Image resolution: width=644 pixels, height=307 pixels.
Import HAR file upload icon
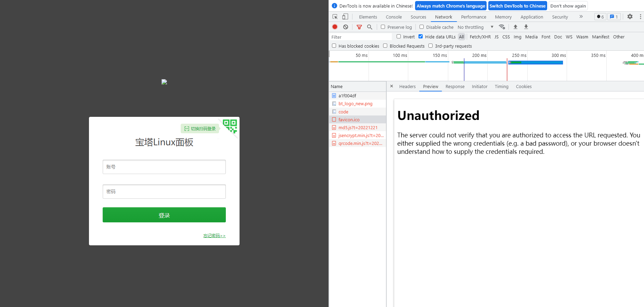pos(515,27)
